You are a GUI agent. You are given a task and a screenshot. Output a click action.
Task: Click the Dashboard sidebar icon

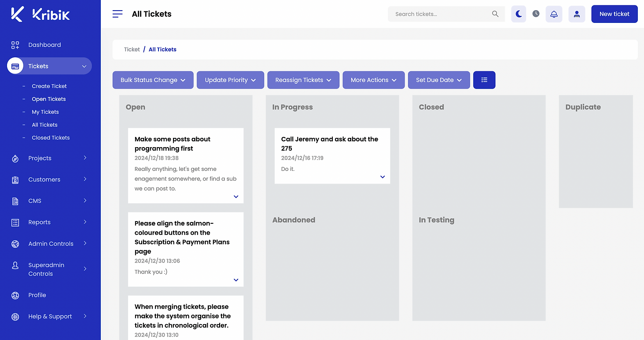pyautogui.click(x=15, y=45)
